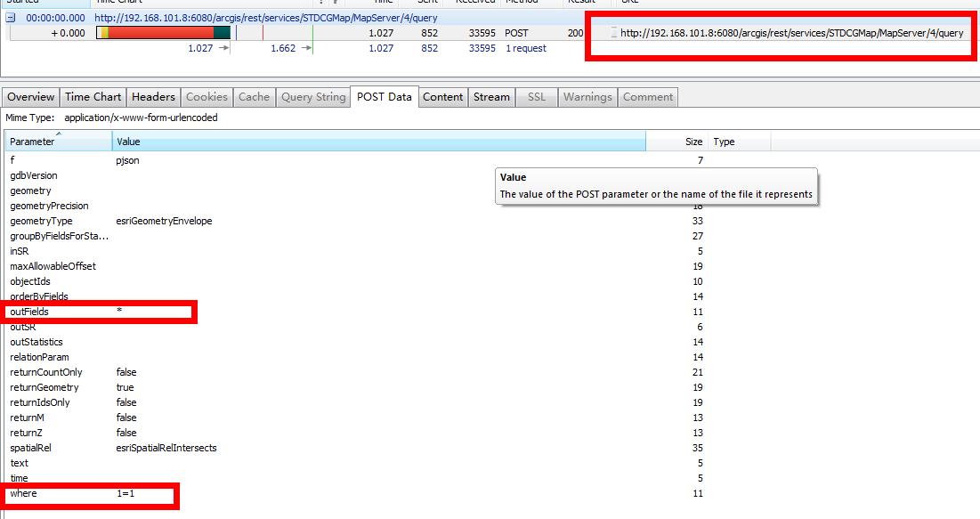This screenshot has width=980, height=519.
Task: Select the Content tab
Action: (x=442, y=97)
